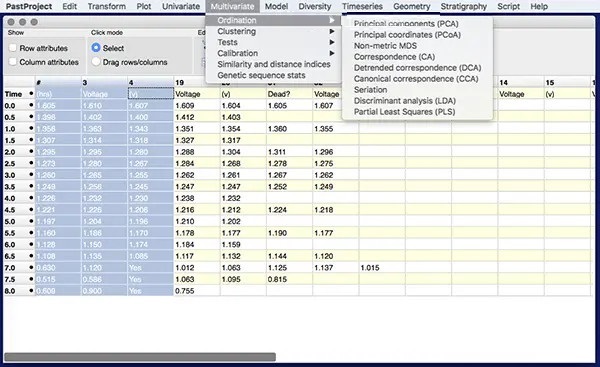Image resolution: width=600 pixels, height=367 pixels.
Task: Enable Row attributes checkbox
Action: (13, 48)
